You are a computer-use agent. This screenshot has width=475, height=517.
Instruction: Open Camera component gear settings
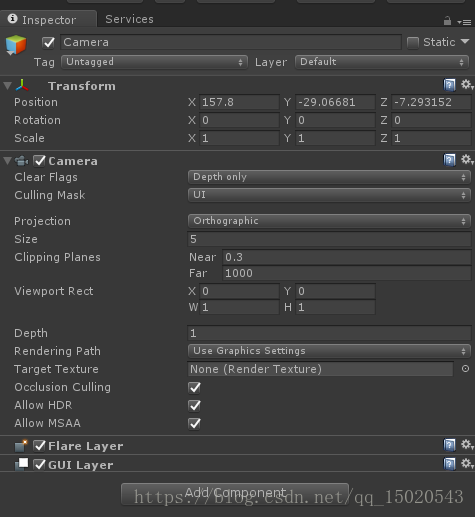click(x=467, y=160)
